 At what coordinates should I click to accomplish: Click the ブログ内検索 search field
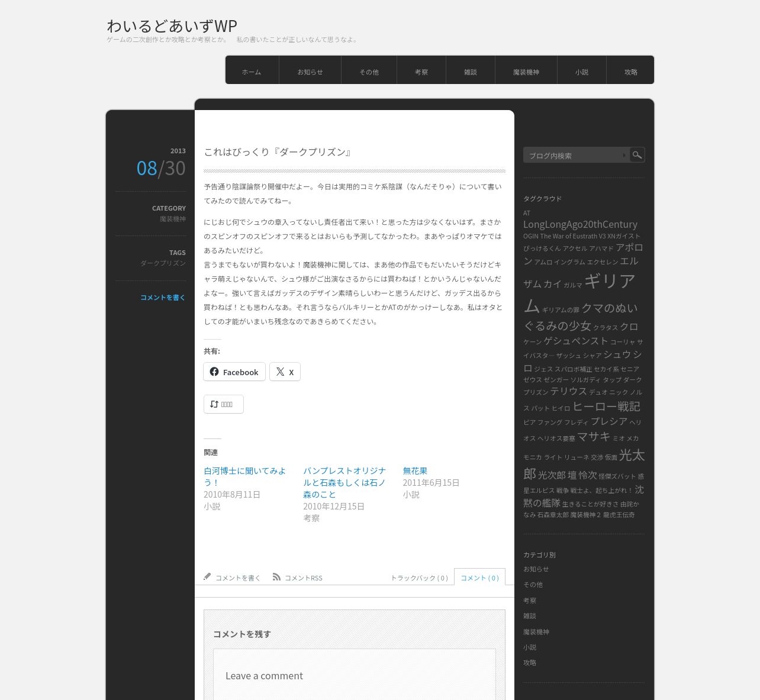coord(576,155)
